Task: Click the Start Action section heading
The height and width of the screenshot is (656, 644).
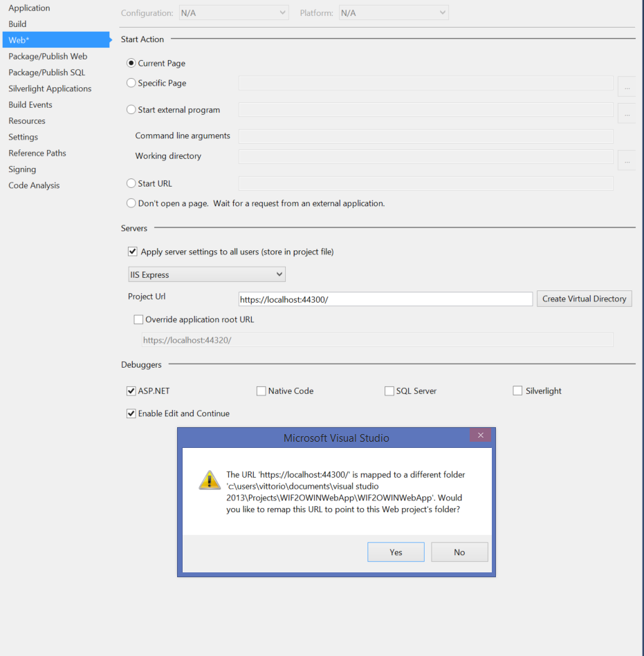Action: [x=142, y=39]
